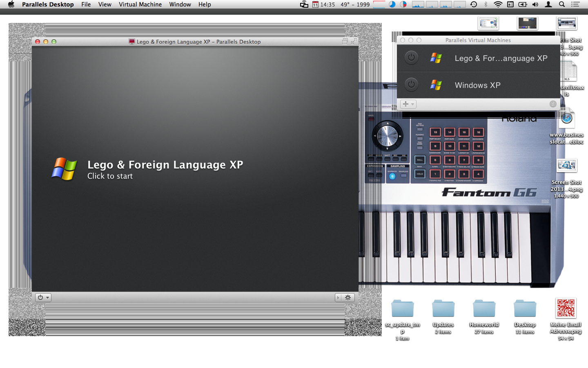Enter full screen using the arrows icon in the Lego VM title bar
The width and height of the screenshot is (588, 368).
click(353, 41)
